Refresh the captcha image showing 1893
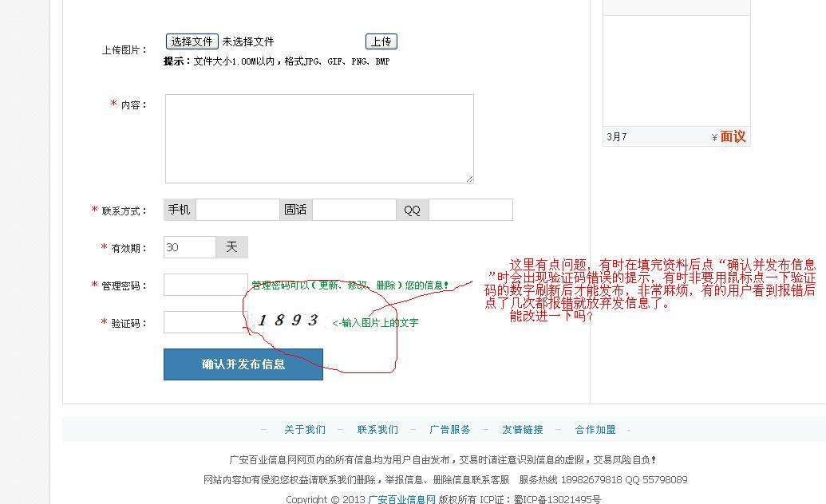The image size is (826, 504). pyautogui.click(x=288, y=321)
